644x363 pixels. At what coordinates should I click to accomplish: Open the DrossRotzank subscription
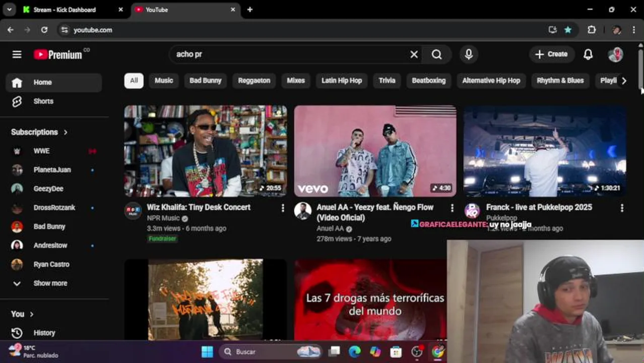[54, 208]
